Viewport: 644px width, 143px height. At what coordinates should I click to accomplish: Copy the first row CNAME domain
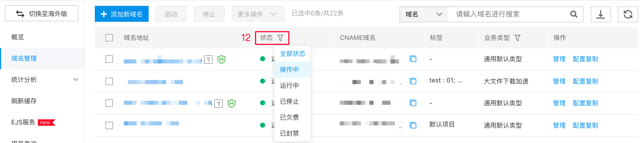[413, 59]
